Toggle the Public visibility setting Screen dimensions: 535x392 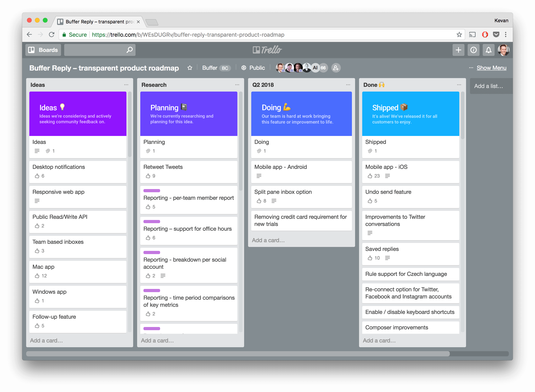coord(253,68)
